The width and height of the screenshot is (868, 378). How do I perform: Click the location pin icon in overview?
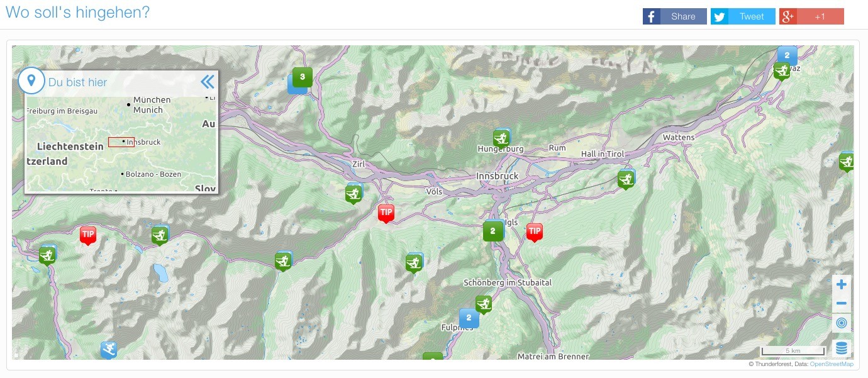(x=31, y=81)
